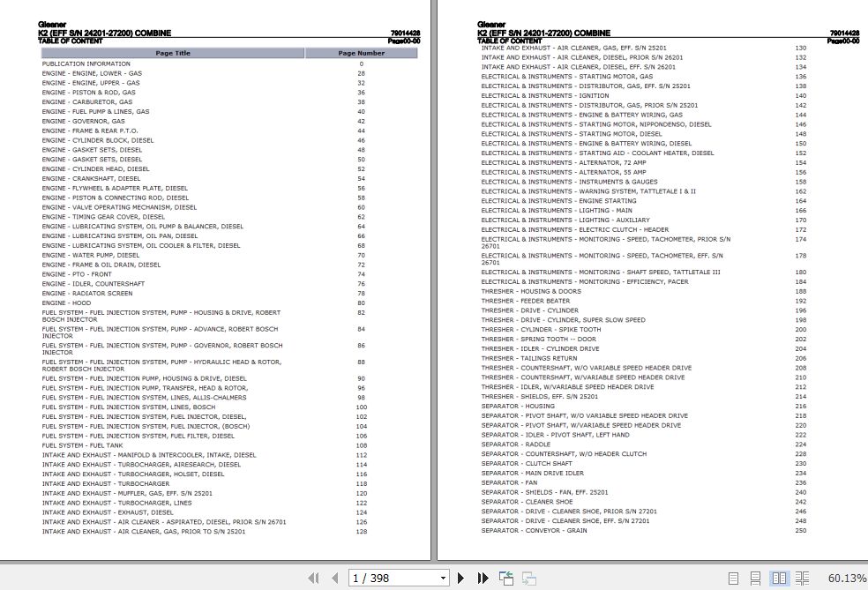Click the next view button
Image resolution: width=868 pixels, height=590 pixels.
(x=529, y=579)
